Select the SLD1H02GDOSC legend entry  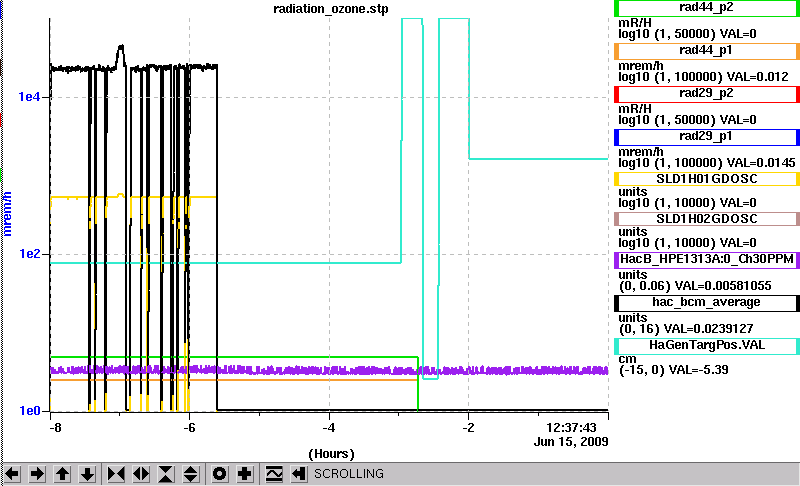tap(707, 219)
